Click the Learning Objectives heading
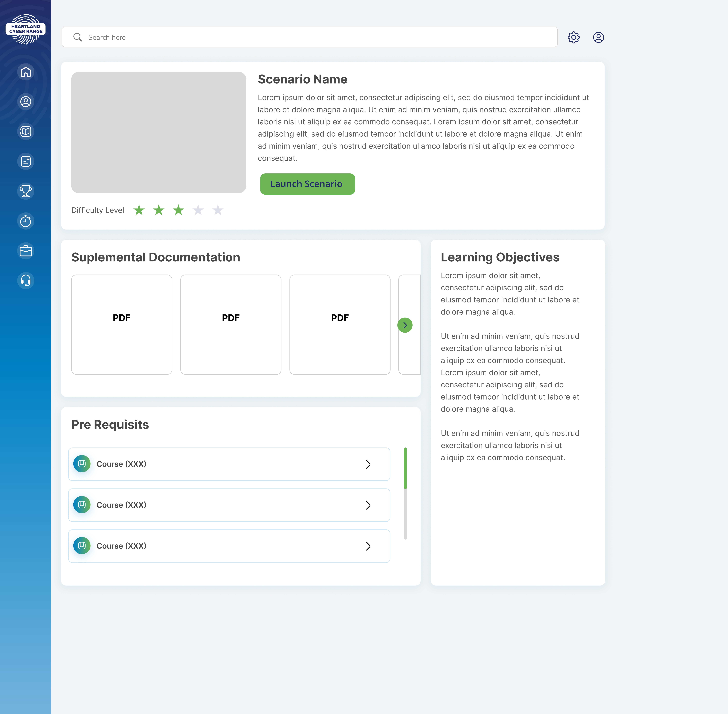 pos(500,257)
